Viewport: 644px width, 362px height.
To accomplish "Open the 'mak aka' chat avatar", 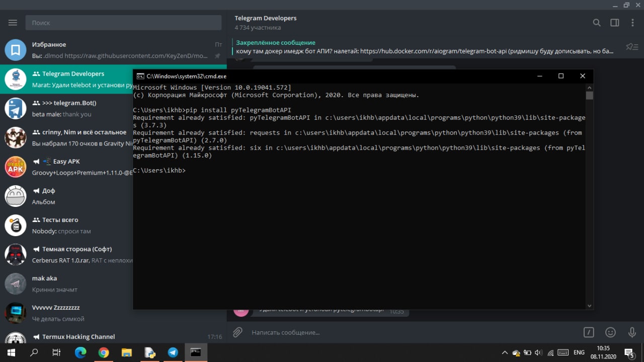I will coord(16,283).
